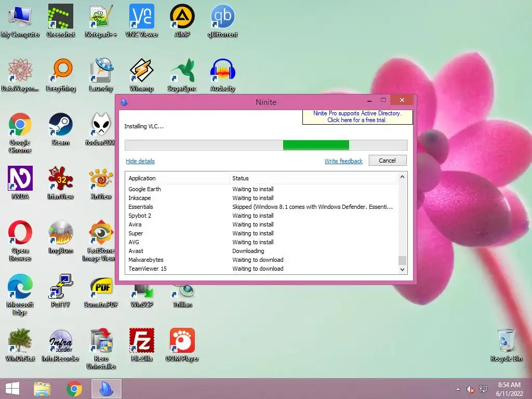Select the Greenshot desktop shortcut
532x399 pixels.
(60, 20)
